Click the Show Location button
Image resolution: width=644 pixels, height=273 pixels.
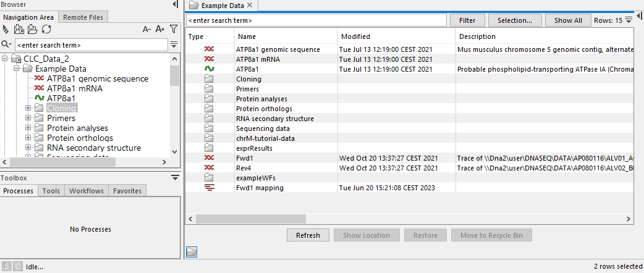366,235
